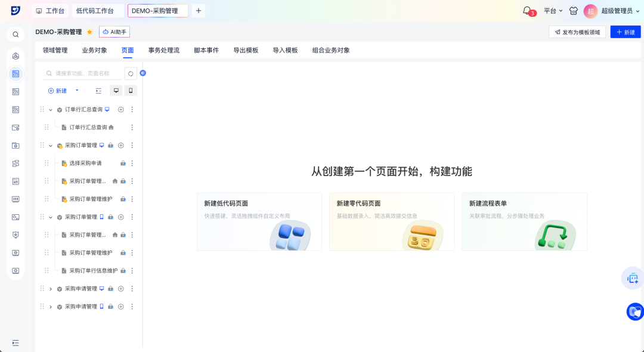The width and height of the screenshot is (644, 352).
Task: Click the AI助手 button
Action: [x=114, y=32]
